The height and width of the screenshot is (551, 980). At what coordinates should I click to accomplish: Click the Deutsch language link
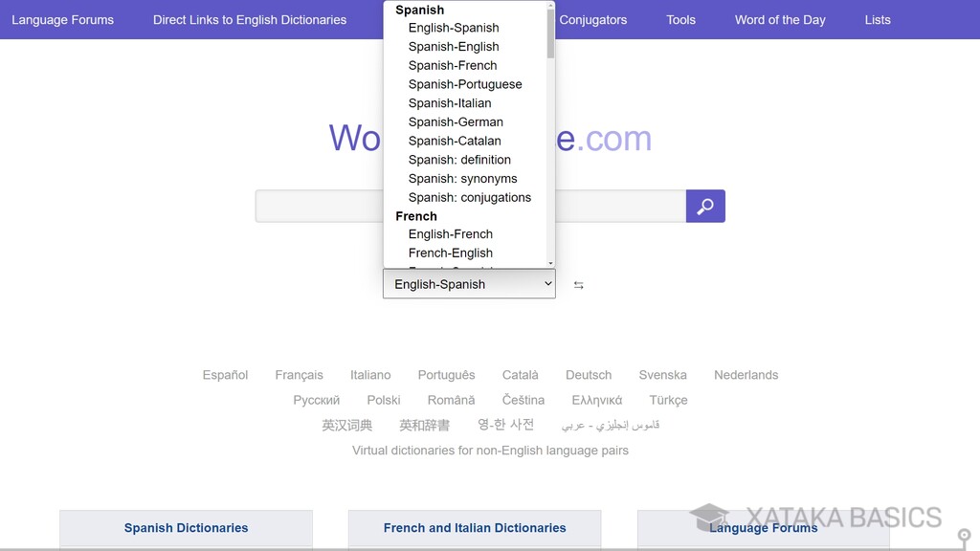pos(588,374)
